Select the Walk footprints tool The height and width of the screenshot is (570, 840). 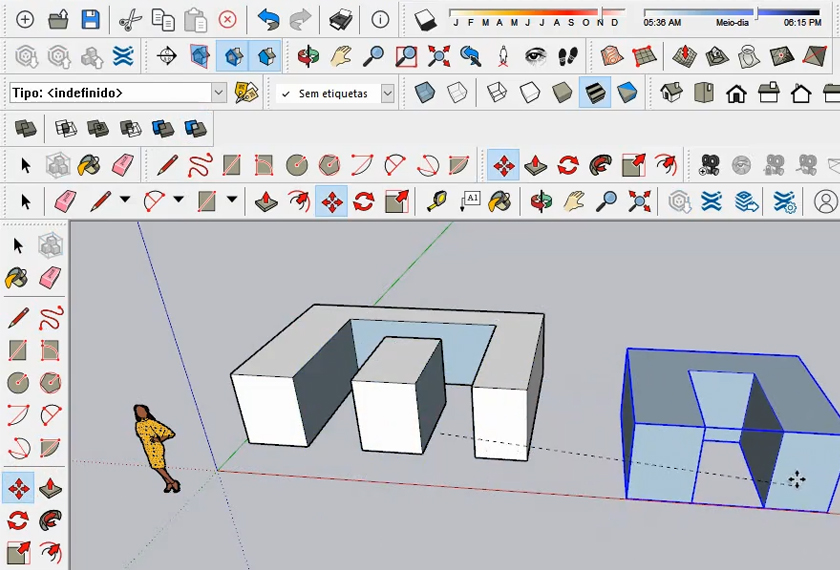568,56
